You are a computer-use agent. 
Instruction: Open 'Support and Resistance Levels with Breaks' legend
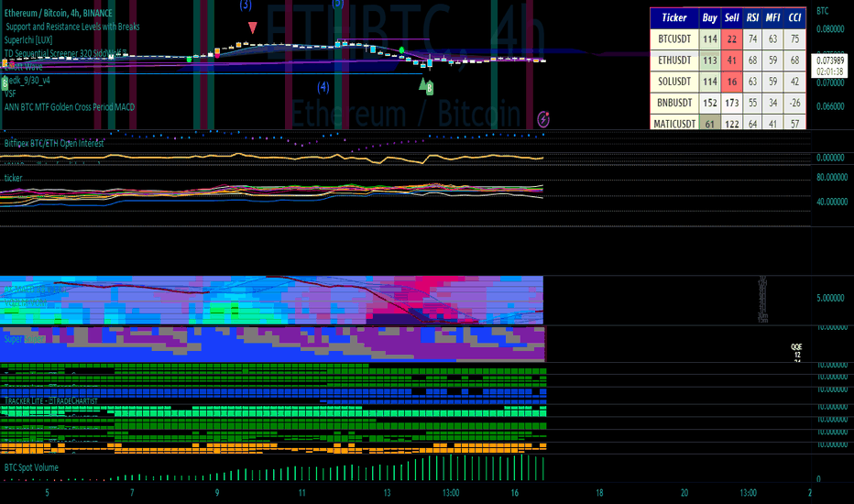[x=72, y=27]
